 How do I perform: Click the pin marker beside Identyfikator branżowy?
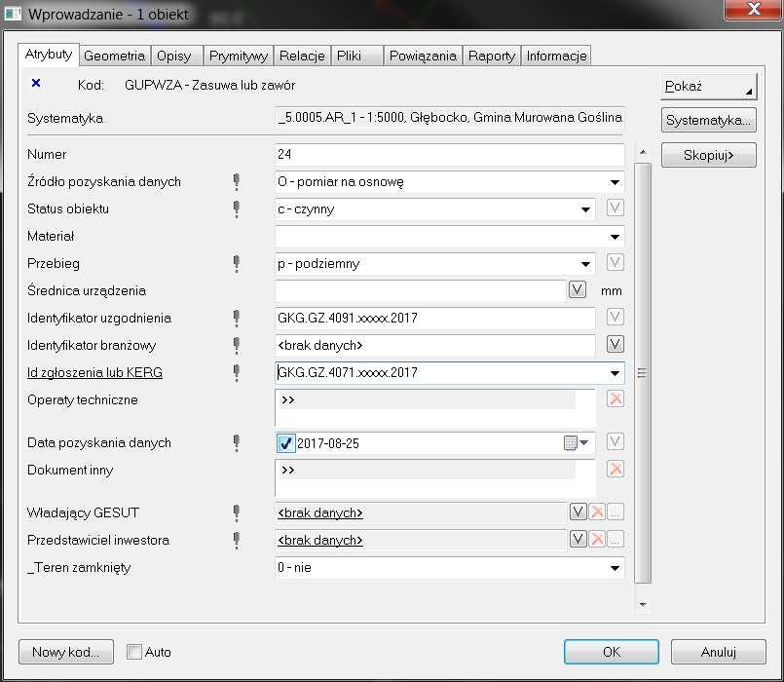click(x=237, y=345)
